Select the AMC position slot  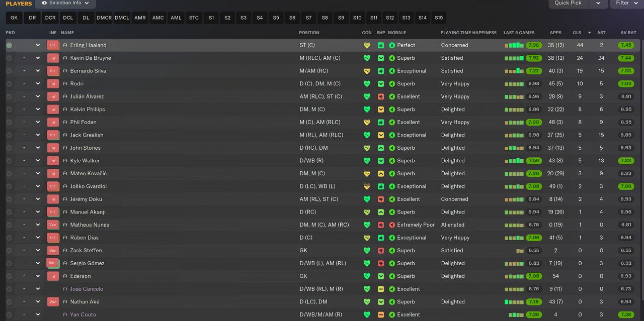point(158,18)
